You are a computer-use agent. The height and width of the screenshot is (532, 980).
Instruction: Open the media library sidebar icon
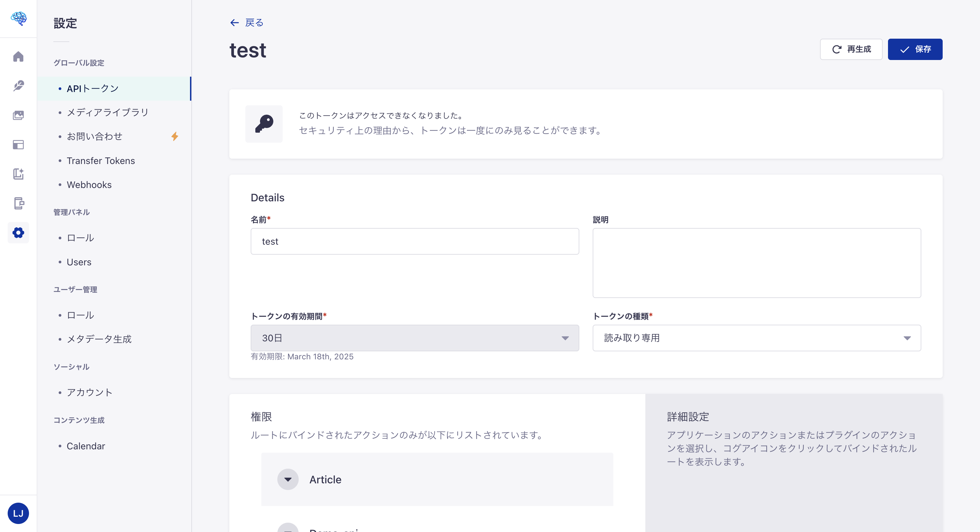coord(18,115)
